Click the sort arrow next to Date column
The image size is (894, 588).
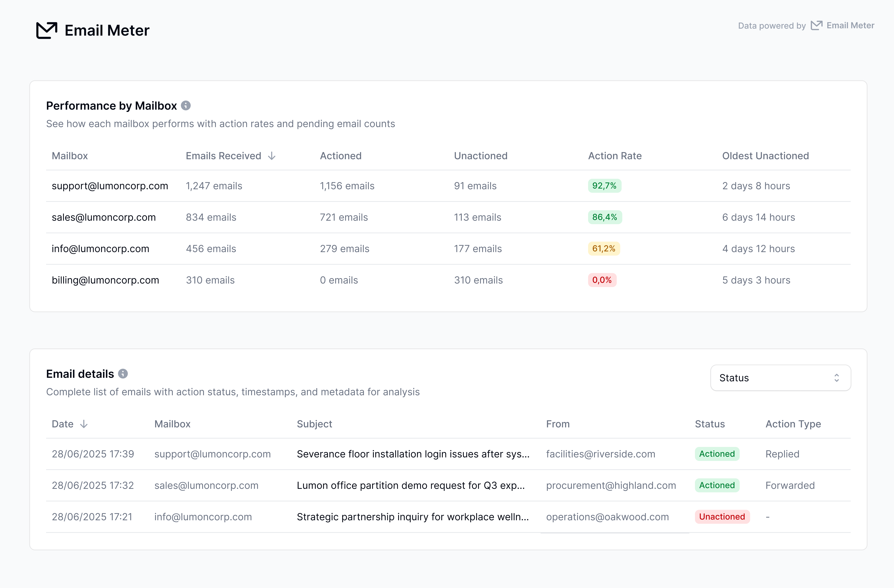pyautogui.click(x=84, y=424)
